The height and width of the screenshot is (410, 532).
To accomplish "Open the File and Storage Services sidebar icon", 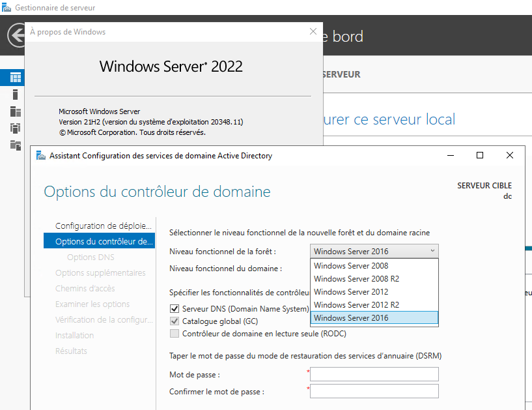I will click(15, 145).
